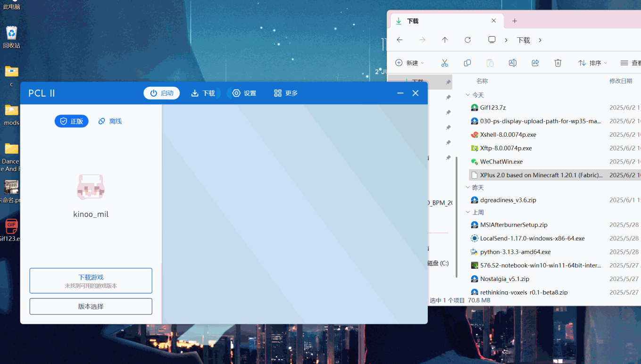Go up one folder in File Explorer
641x364 pixels.
click(x=445, y=40)
